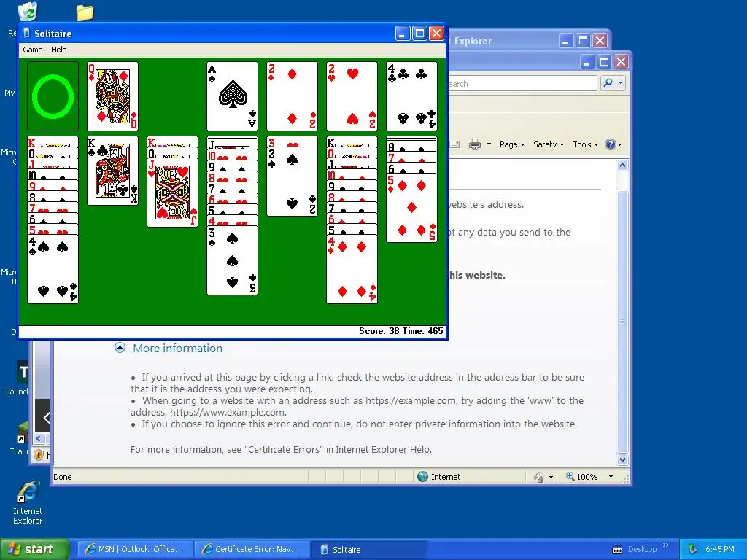Click the mail envelope icon in IE toolbar
Screen dimensions: 747x560
pos(454,144)
